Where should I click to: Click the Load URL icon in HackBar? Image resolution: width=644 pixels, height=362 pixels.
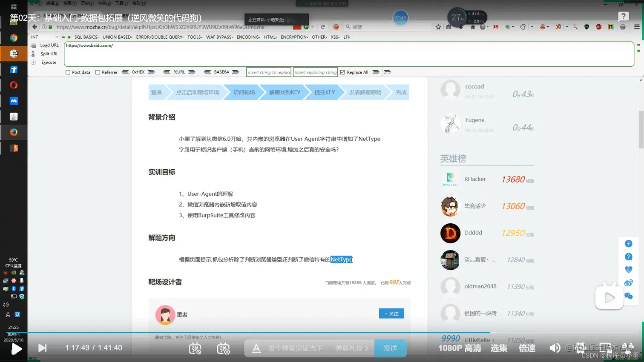(33, 46)
